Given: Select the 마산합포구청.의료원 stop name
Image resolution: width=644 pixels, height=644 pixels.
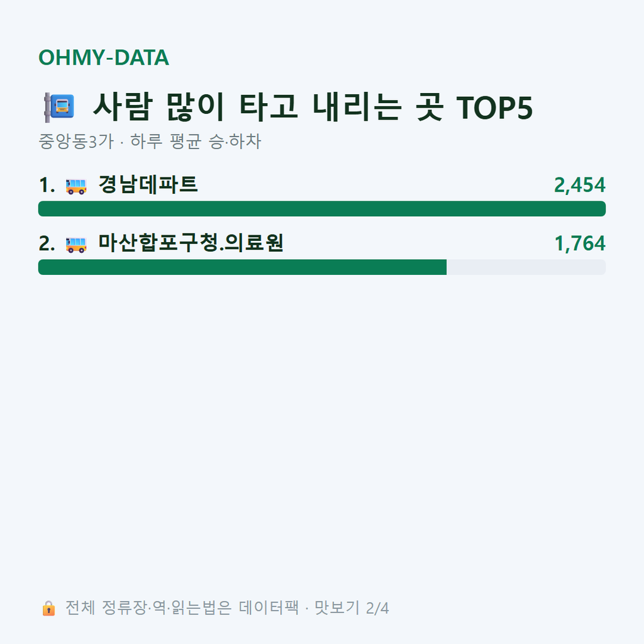Looking at the screenshot, I should pyautogui.click(x=191, y=243).
